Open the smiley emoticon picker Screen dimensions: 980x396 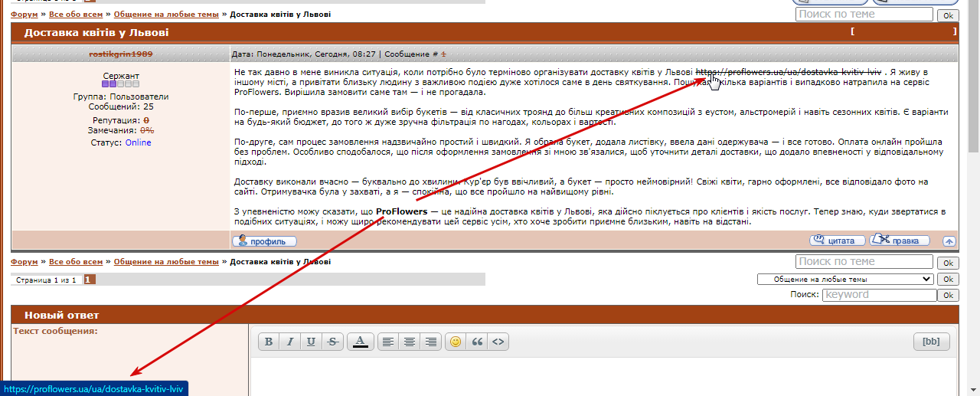click(x=456, y=342)
